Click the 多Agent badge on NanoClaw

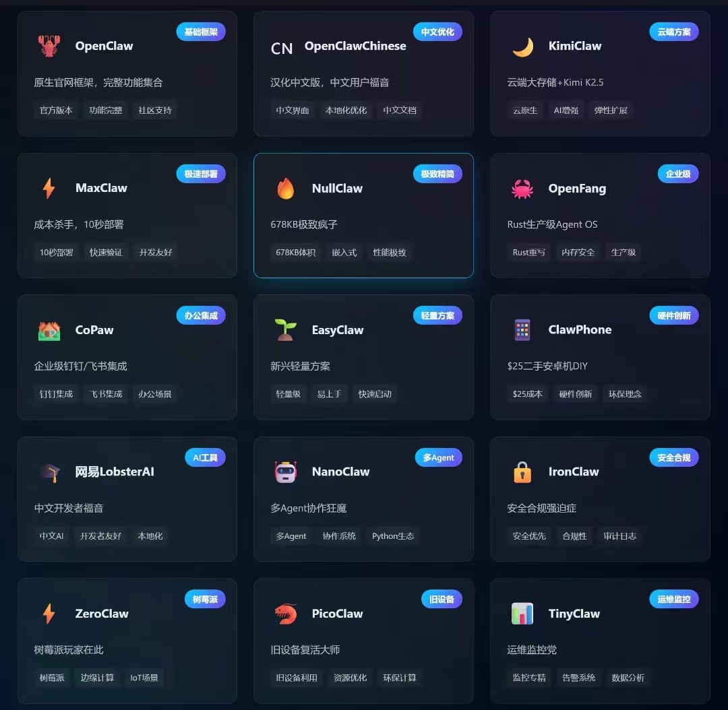pyautogui.click(x=438, y=457)
